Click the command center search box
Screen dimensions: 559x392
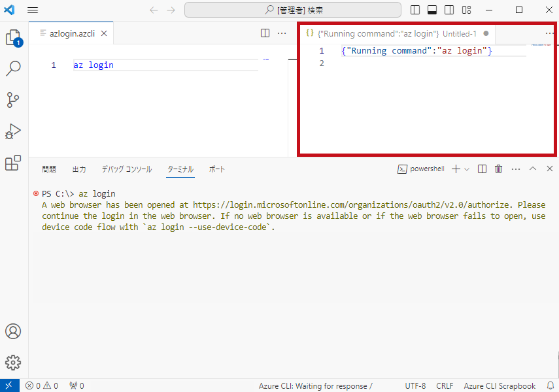point(293,10)
